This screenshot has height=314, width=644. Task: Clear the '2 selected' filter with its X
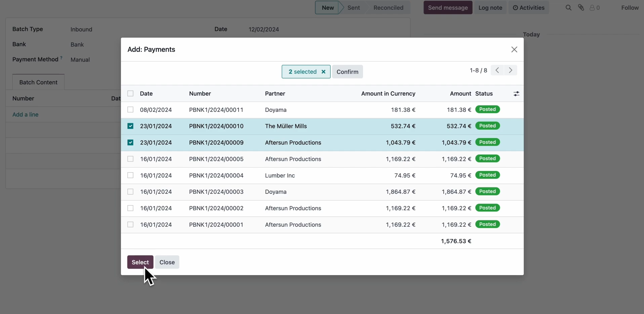[x=323, y=72]
